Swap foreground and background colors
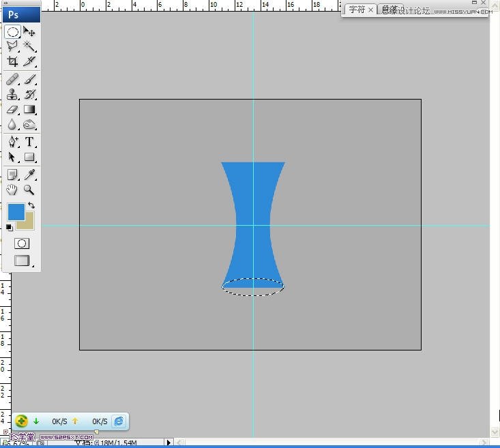Screen dimensions: 500x448 [31, 205]
